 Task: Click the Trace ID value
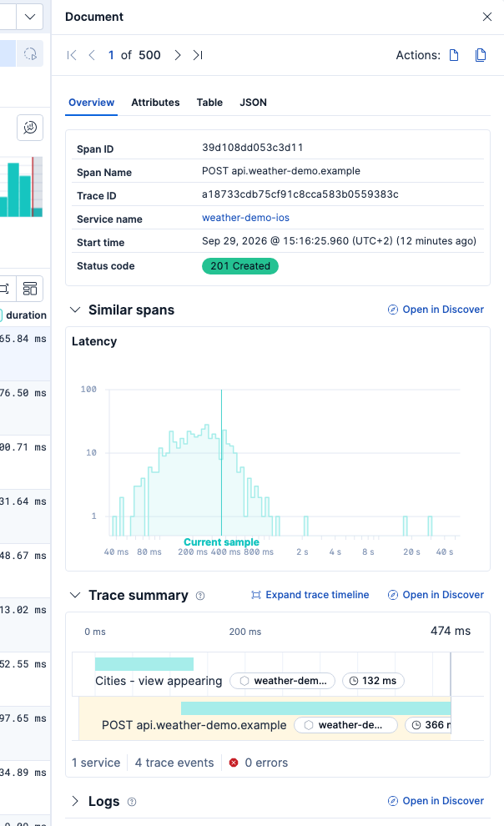click(x=300, y=194)
